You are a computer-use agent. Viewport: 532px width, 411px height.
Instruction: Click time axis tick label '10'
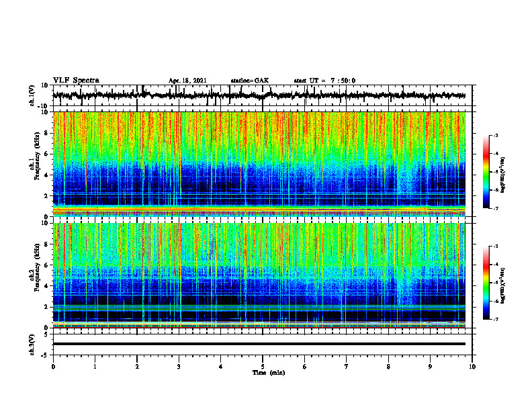pyautogui.click(x=472, y=367)
